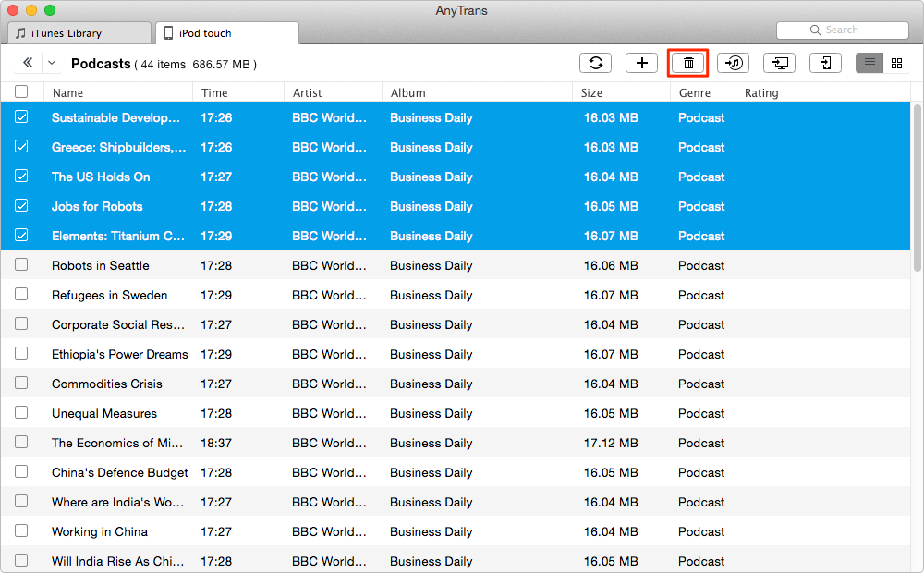Viewport: 924px width, 573px height.
Task: Sort by the Rating column header
Action: coord(822,92)
